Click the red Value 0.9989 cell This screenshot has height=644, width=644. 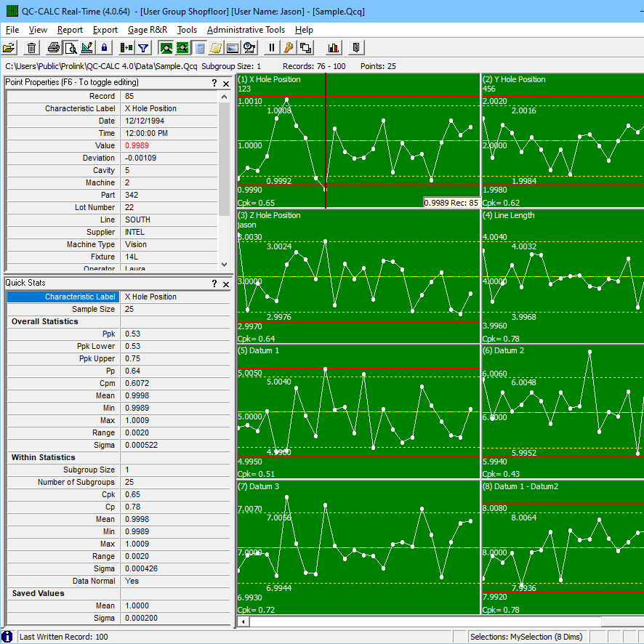(x=169, y=145)
